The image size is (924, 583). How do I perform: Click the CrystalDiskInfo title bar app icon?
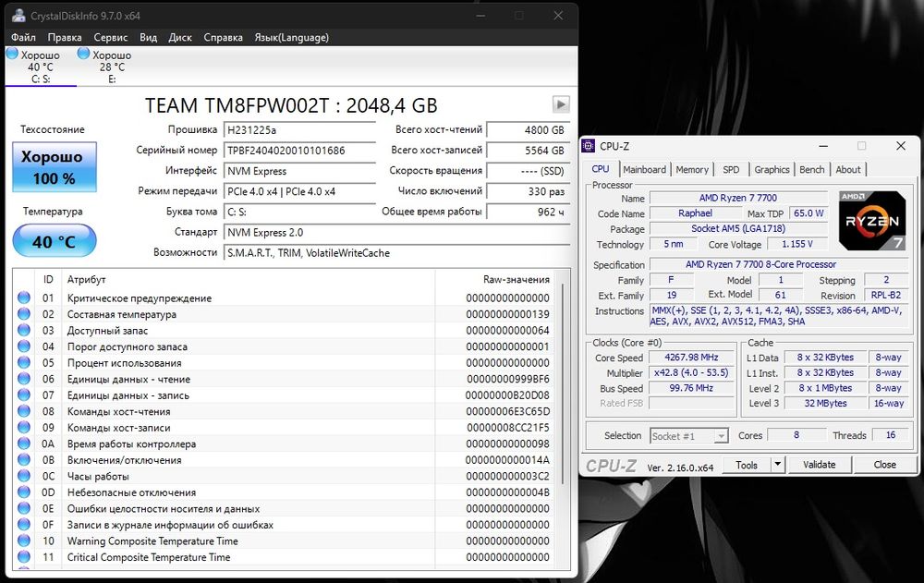coord(18,16)
